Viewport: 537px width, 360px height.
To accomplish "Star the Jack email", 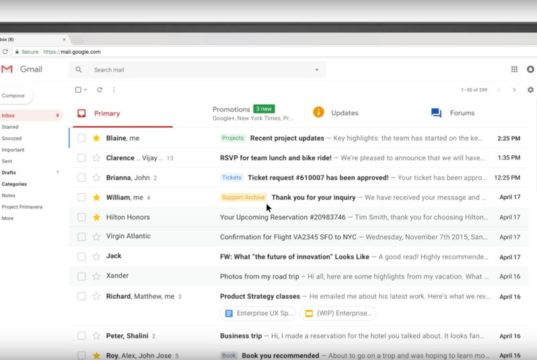I will coord(97,257).
